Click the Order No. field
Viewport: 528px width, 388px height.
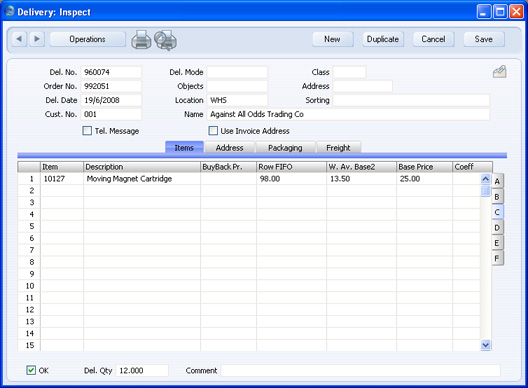click(111, 86)
